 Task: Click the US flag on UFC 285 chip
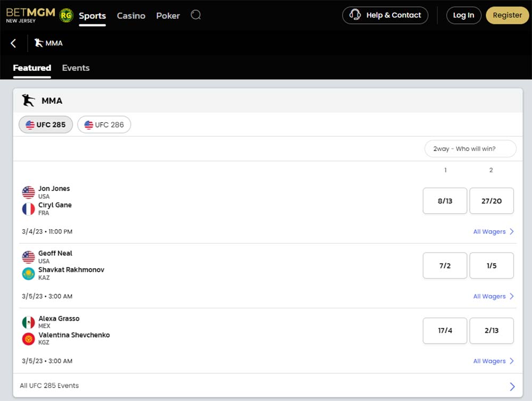(30, 125)
